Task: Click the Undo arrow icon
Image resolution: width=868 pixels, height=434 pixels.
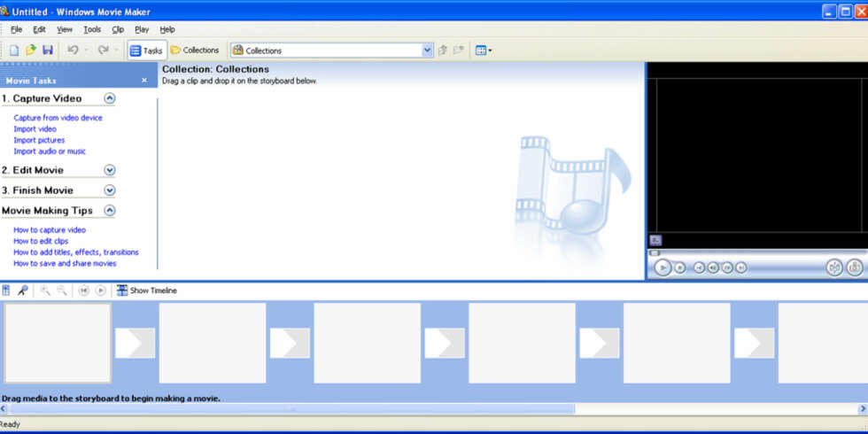Action: click(x=73, y=50)
